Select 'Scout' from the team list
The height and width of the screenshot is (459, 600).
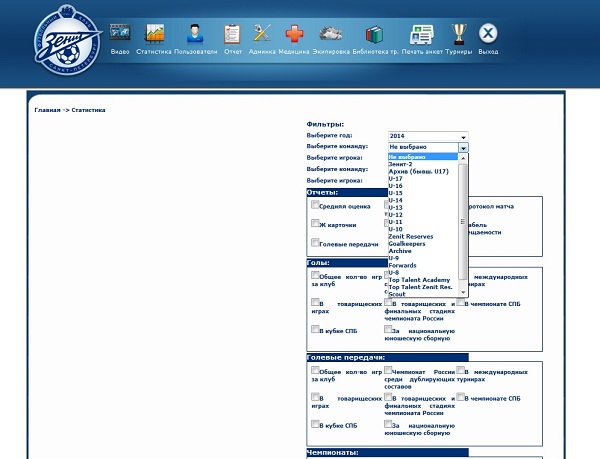click(x=423, y=294)
